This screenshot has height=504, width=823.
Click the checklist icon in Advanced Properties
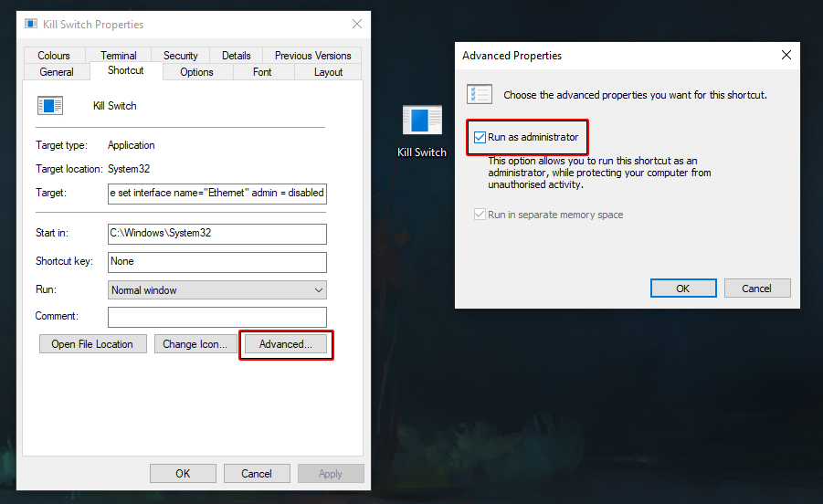(x=480, y=94)
